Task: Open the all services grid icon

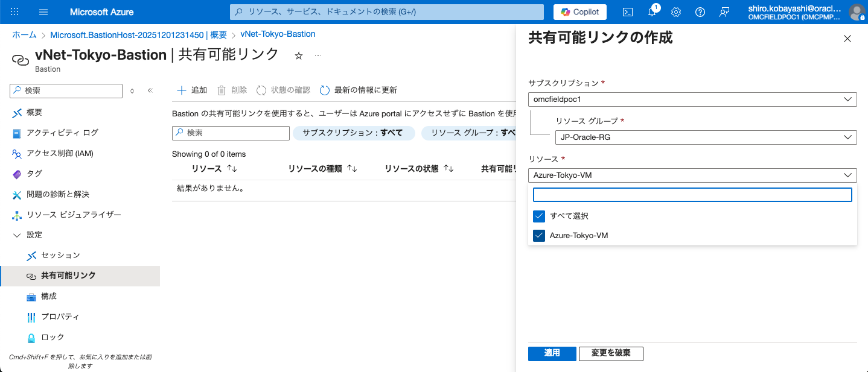Action: (x=14, y=11)
